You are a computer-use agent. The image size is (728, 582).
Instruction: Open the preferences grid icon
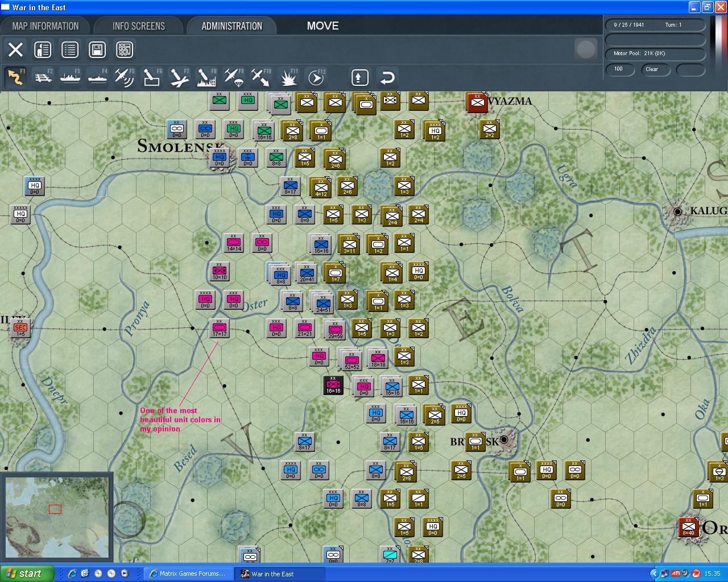pos(125,49)
